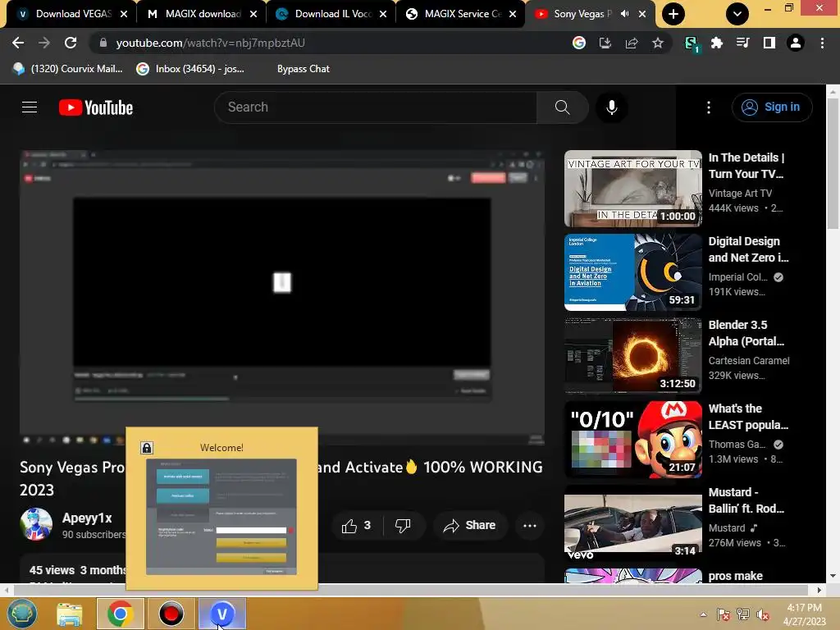Image resolution: width=840 pixels, height=630 pixels.
Task: Open the Apeyy1x channel name link
Action: 87,518
